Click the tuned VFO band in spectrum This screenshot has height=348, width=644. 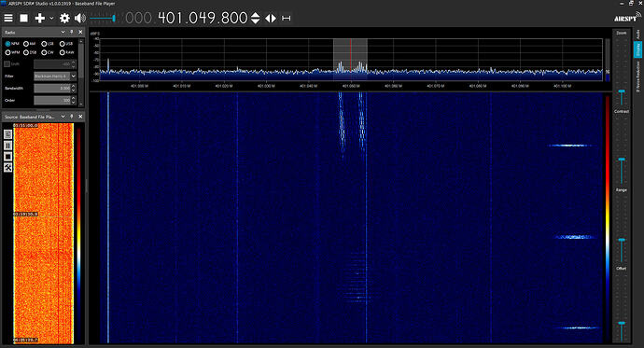[350, 60]
